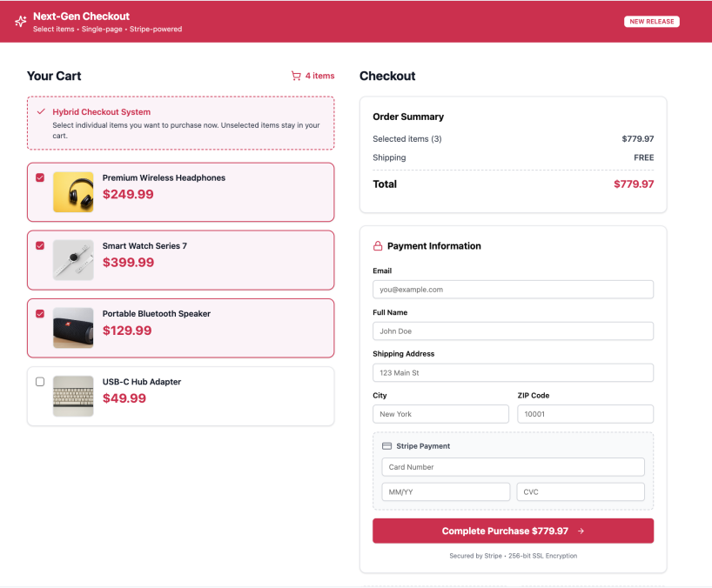Click the Card Number field

pos(513,467)
